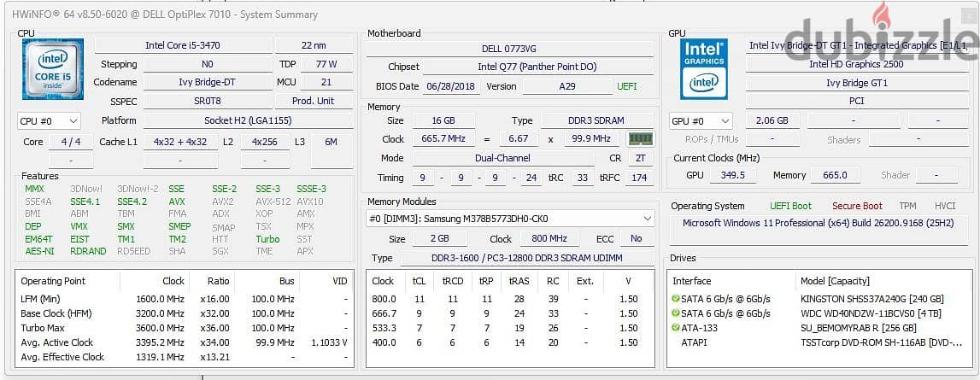Select the KINGSTON SHSS37A240G [240 GB] drive
Image resolution: width=980 pixels, height=380 pixels.
coord(872,299)
